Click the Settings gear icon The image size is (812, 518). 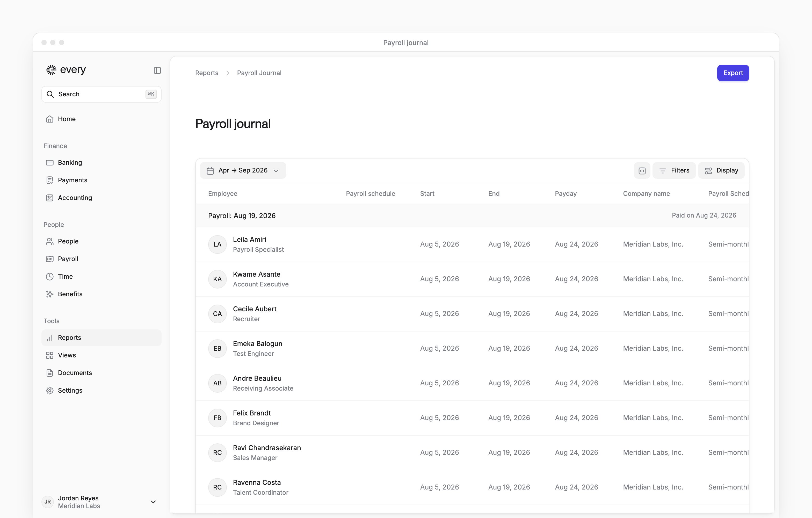(x=49, y=391)
